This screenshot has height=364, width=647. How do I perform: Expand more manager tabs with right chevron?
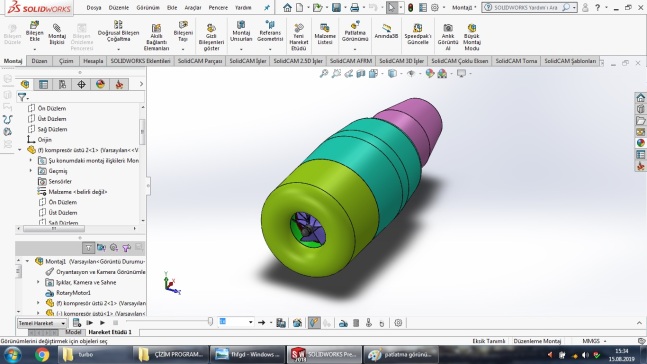[141, 84]
